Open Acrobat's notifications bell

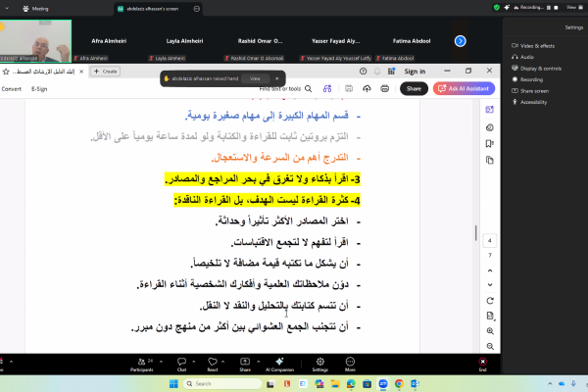(377, 72)
